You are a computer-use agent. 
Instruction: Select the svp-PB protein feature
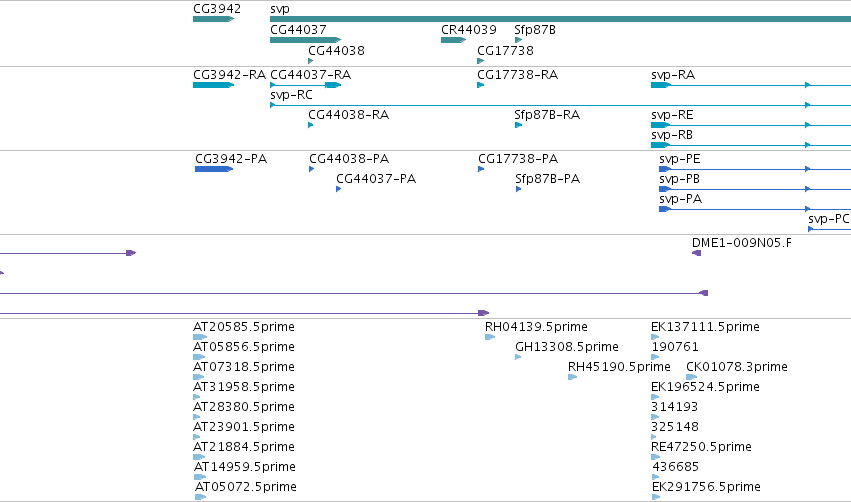(x=755, y=189)
